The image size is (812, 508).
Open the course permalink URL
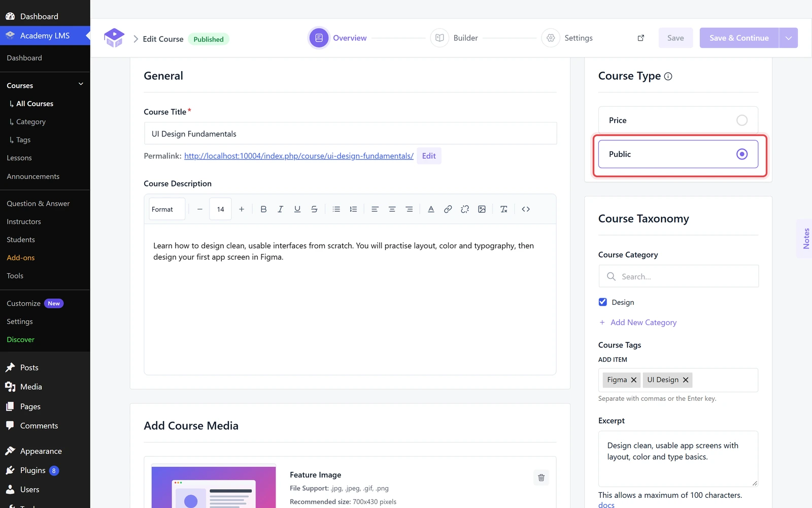299,156
